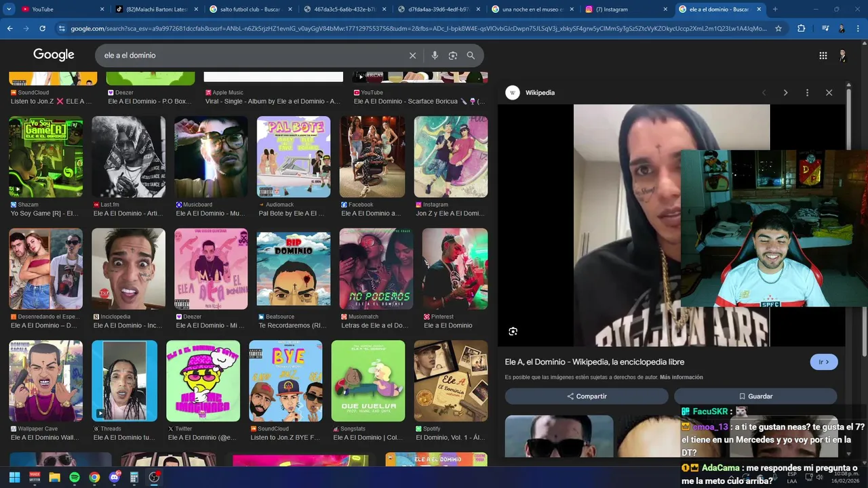View site information icon in address bar
Viewport: 868px width, 488px height.
pyautogui.click(x=62, y=28)
